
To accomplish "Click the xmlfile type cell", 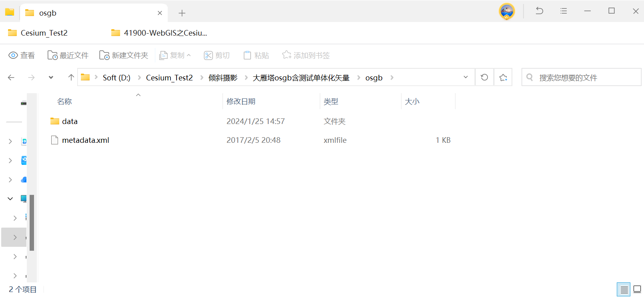I will point(335,140).
